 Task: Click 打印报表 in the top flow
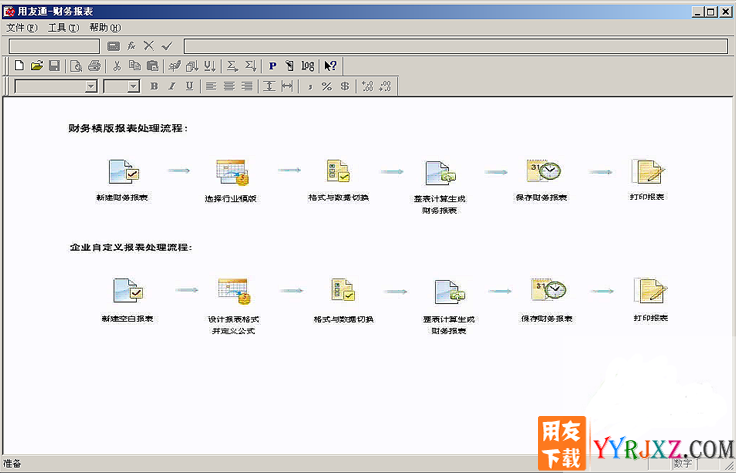pyautogui.click(x=647, y=180)
